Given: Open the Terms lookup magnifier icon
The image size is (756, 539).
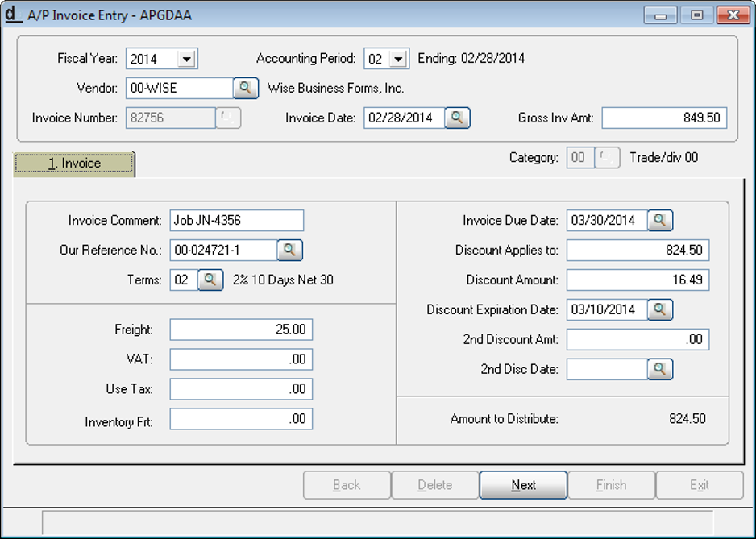Looking at the screenshot, I should tap(210, 280).
